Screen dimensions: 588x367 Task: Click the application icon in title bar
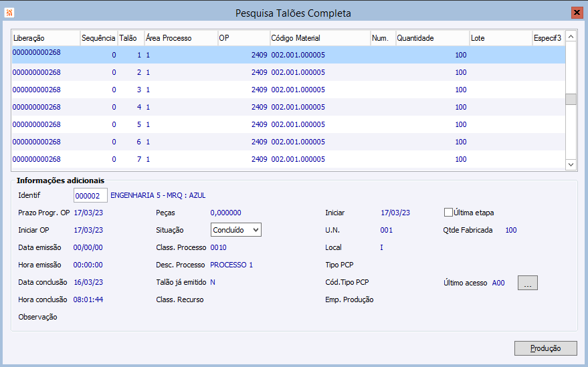pyautogui.click(x=9, y=13)
